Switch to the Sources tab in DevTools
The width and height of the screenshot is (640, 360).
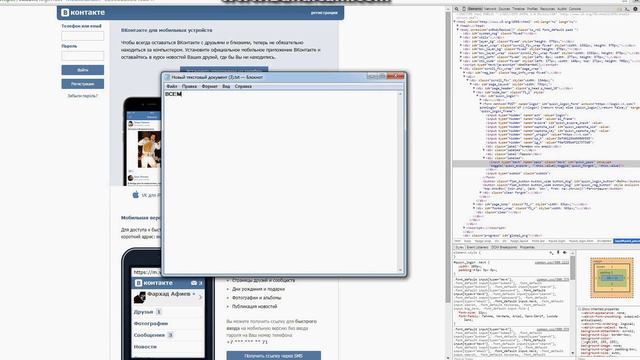(x=504, y=9)
